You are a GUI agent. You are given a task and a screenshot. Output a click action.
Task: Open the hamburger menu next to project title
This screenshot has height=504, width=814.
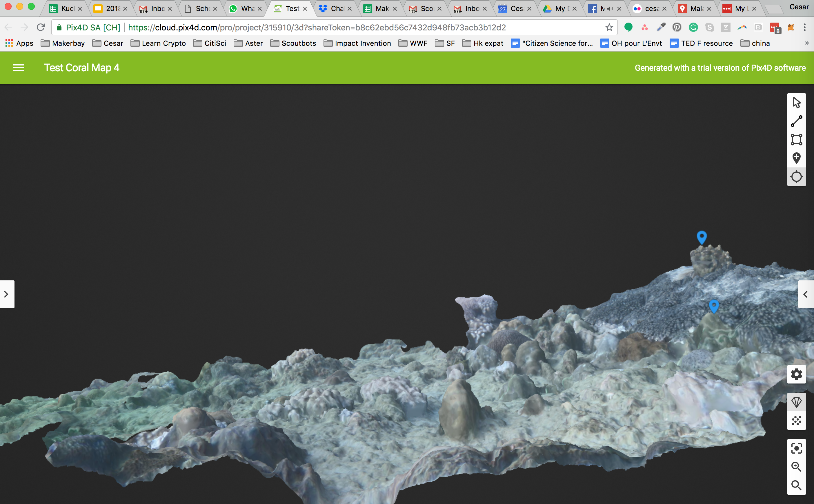tap(18, 68)
